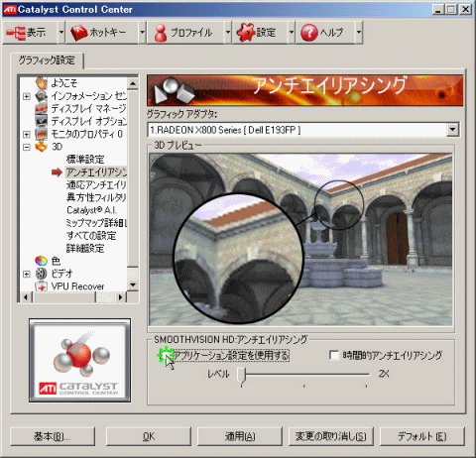Viewport: 476px width, 458px height.
Task: Open the 表示 dropdown arrow
Action: (x=61, y=33)
